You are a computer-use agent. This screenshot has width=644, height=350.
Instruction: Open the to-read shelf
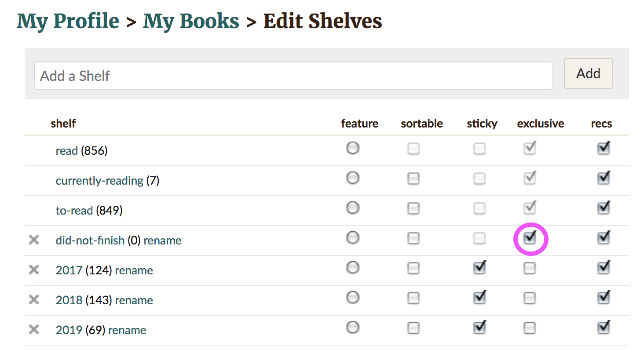tap(74, 211)
